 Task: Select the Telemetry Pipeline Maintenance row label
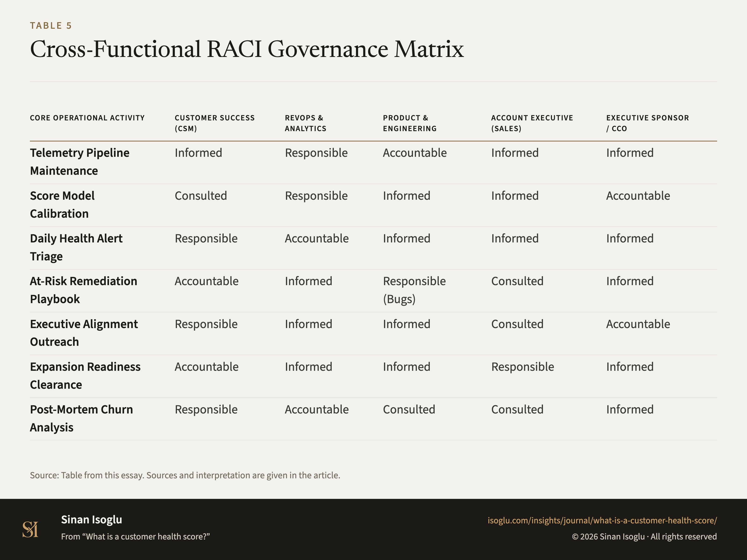[80, 162]
